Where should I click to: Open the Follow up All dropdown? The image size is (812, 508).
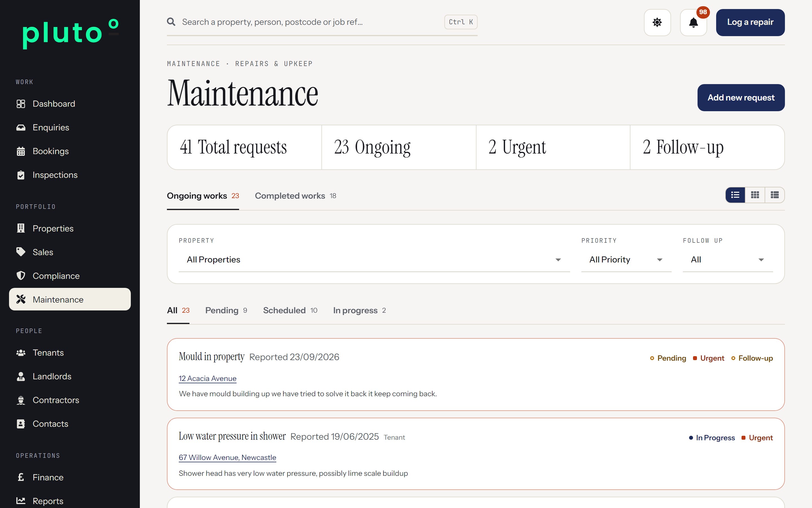(728, 260)
